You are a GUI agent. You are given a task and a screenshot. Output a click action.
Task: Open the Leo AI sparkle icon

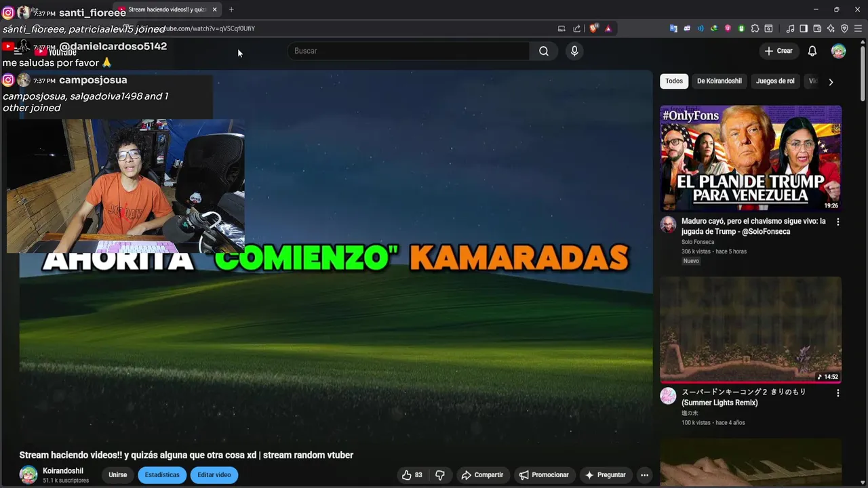click(831, 28)
